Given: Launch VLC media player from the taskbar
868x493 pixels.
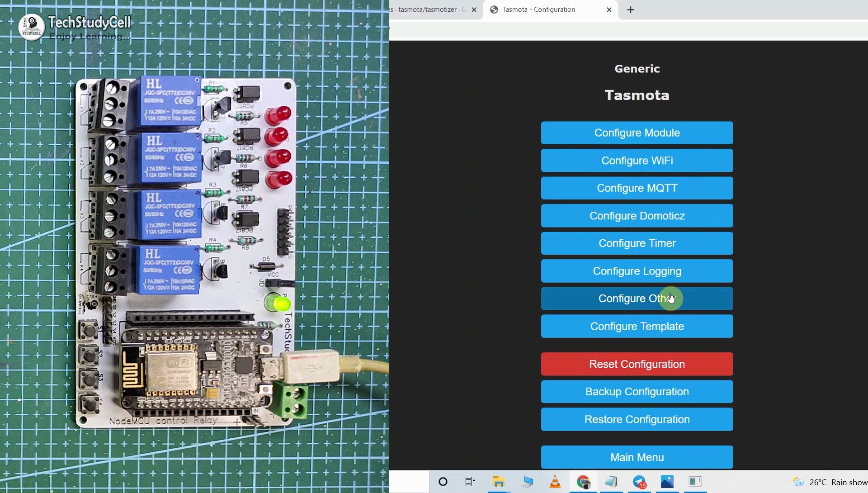Looking at the screenshot, I should pyautogui.click(x=555, y=482).
